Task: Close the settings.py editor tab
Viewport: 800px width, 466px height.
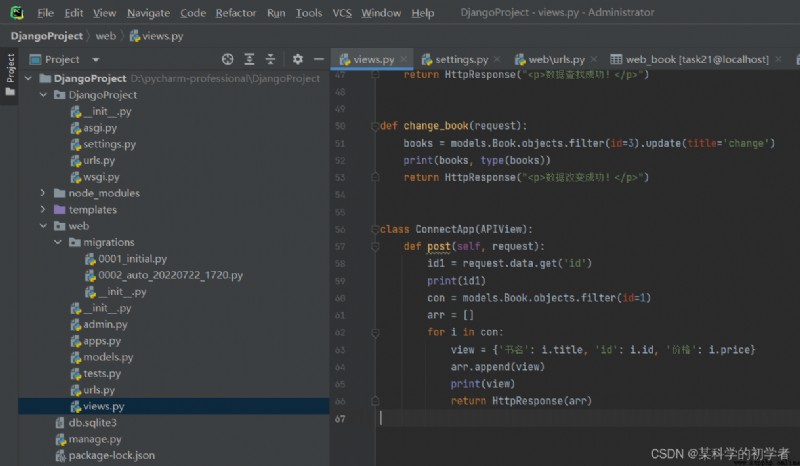Action: point(497,59)
